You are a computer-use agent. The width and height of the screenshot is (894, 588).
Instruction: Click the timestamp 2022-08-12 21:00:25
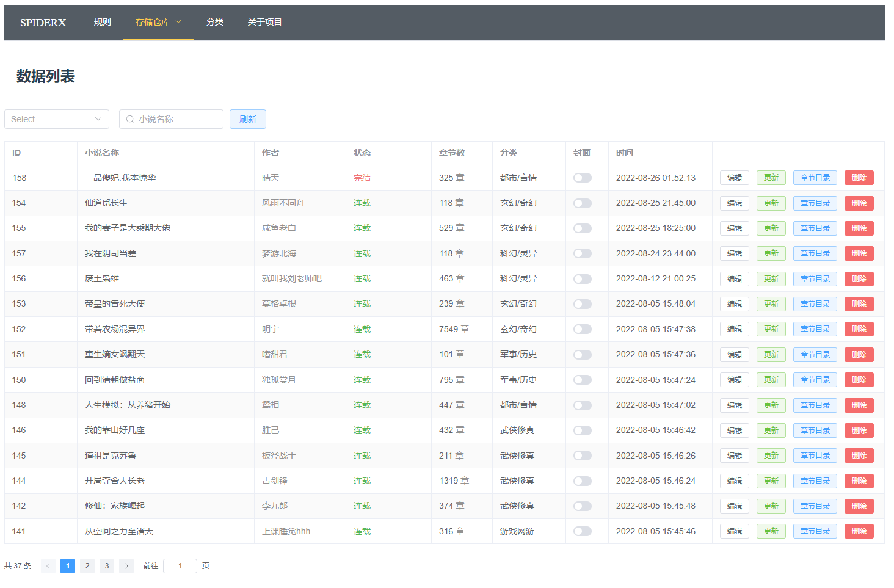656,279
